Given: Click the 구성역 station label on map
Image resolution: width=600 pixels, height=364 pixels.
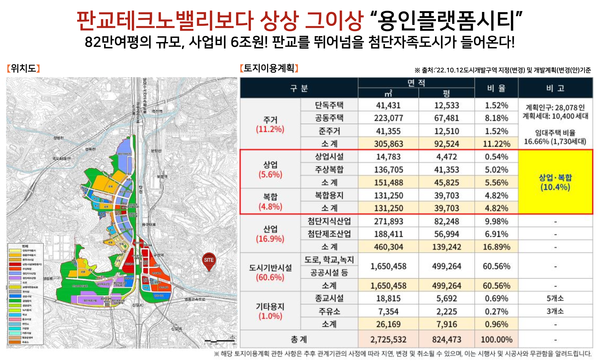Looking at the screenshot, I should 158,255.
